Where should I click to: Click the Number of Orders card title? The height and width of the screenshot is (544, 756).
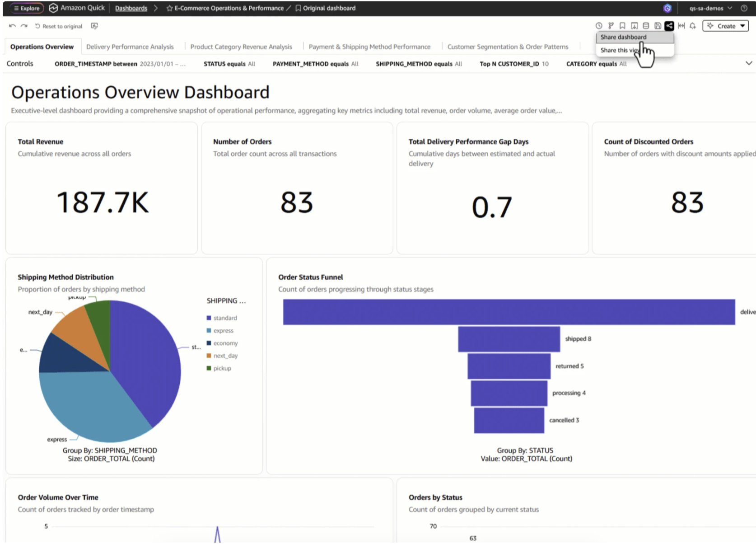(x=243, y=141)
